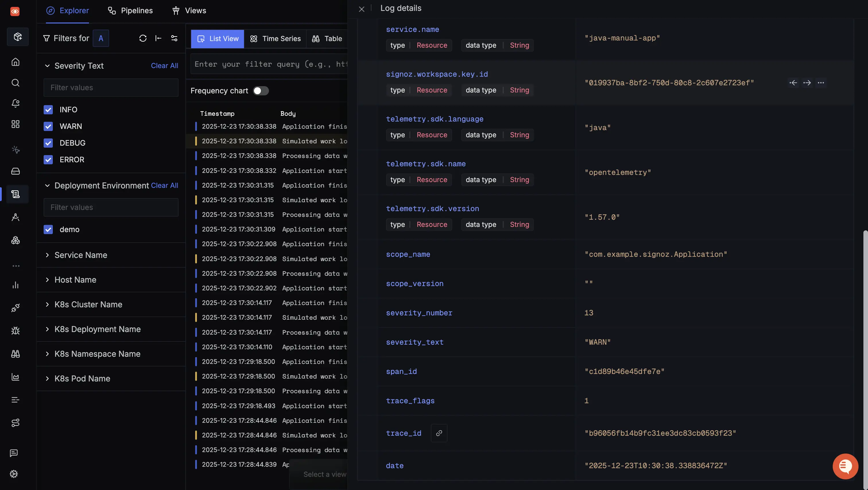This screenshot has height=490, width=868.
Task: Open the Dashboards grid icon
Action: [15, 124]
